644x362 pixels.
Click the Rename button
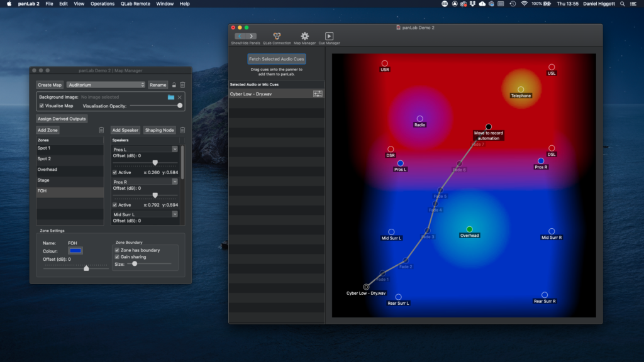click(x=158, y=85)
